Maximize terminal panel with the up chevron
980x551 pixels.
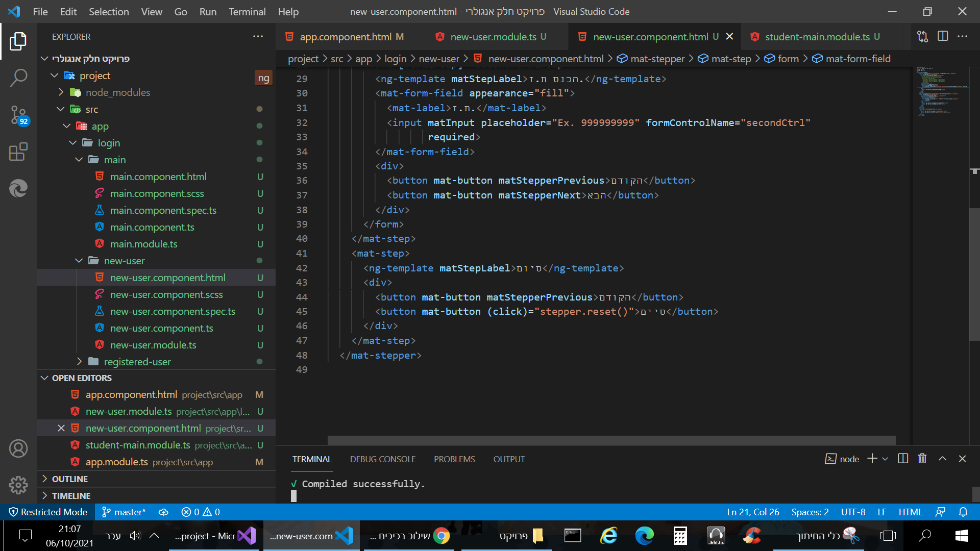pos(942,459)
